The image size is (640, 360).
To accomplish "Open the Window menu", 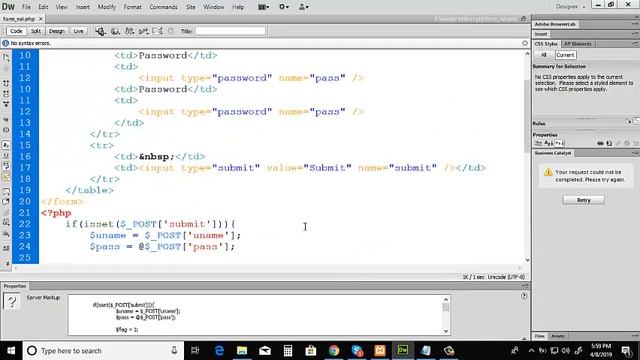I will 213,7.
